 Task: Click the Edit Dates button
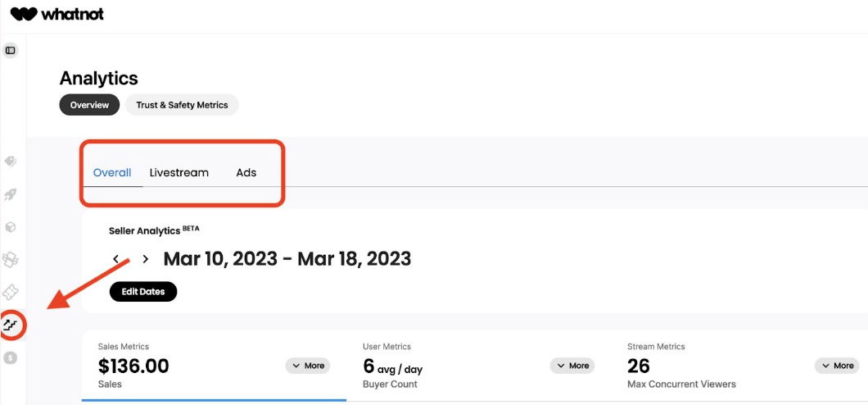143,292
